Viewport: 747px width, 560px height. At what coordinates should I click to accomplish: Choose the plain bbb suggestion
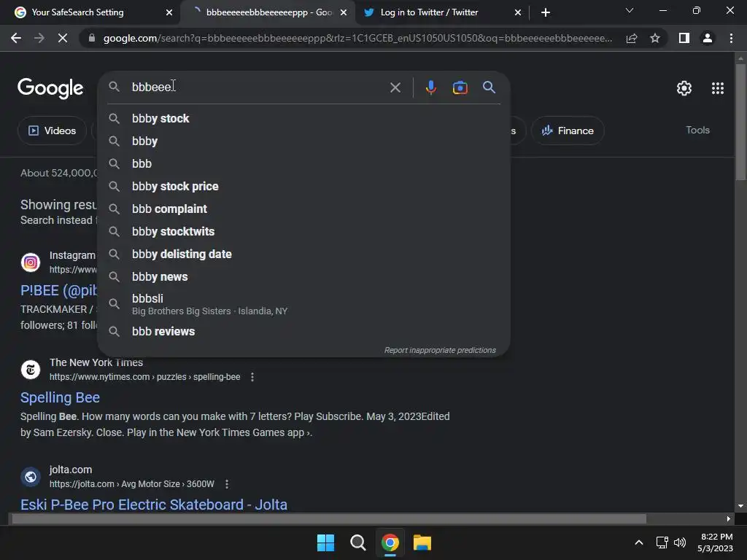click(303, 164)
